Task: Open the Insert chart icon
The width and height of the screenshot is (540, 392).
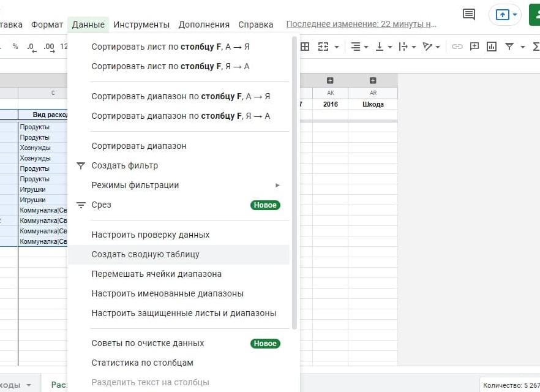Action: click(x=492, y=47)
